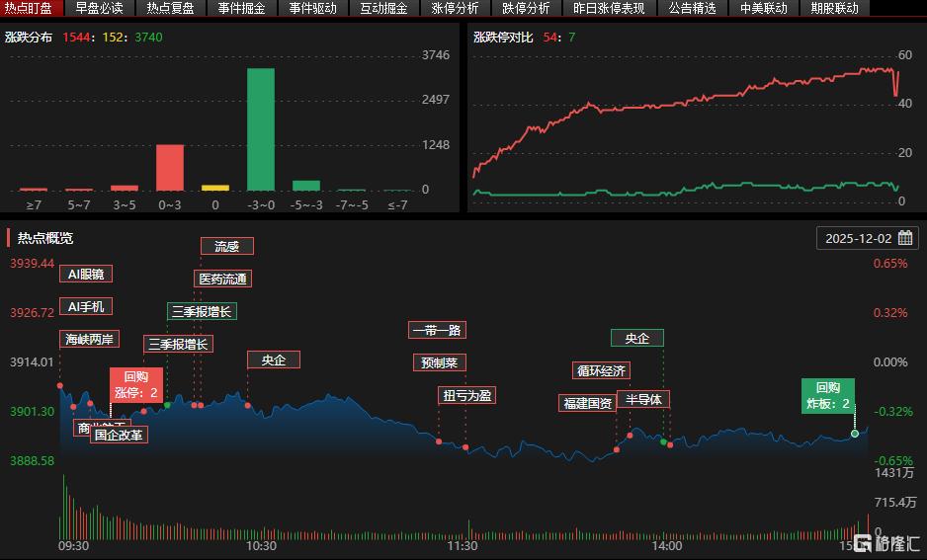Viewport: 927px width, 560px height.
Task: Select the red 0~3 distribution bar
Action: click(x=170, y=167)
